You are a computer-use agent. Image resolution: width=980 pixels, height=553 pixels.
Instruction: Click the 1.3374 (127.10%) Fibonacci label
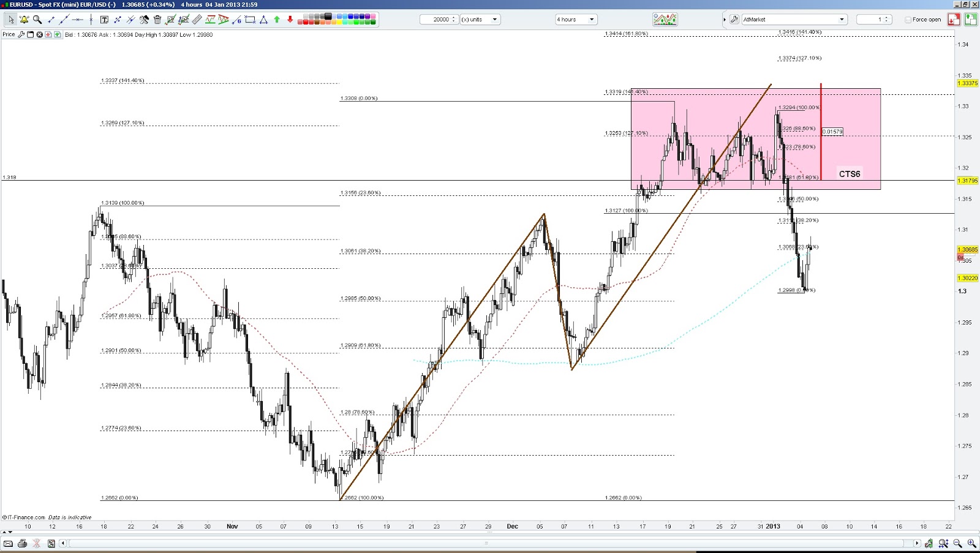[x=800, y=58]
